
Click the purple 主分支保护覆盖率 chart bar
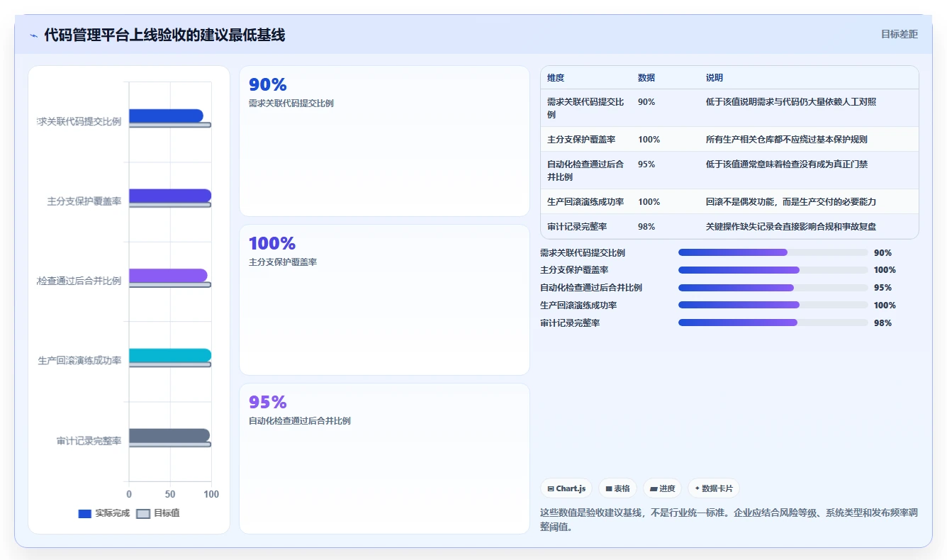(170, 196)
